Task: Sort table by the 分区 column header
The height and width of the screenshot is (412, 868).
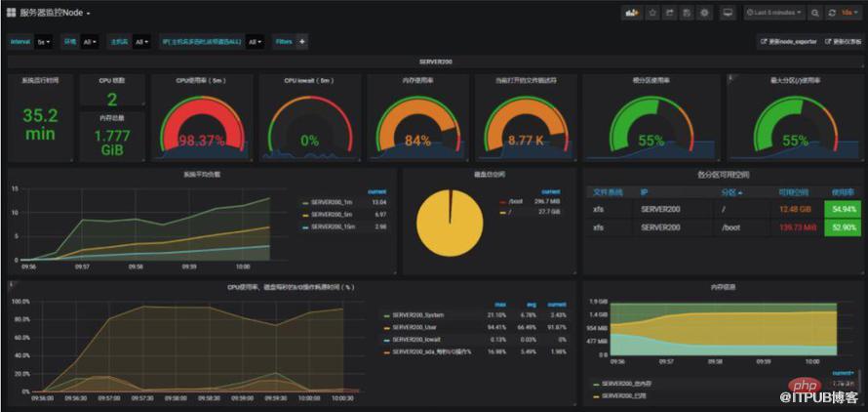Action: 730,192
